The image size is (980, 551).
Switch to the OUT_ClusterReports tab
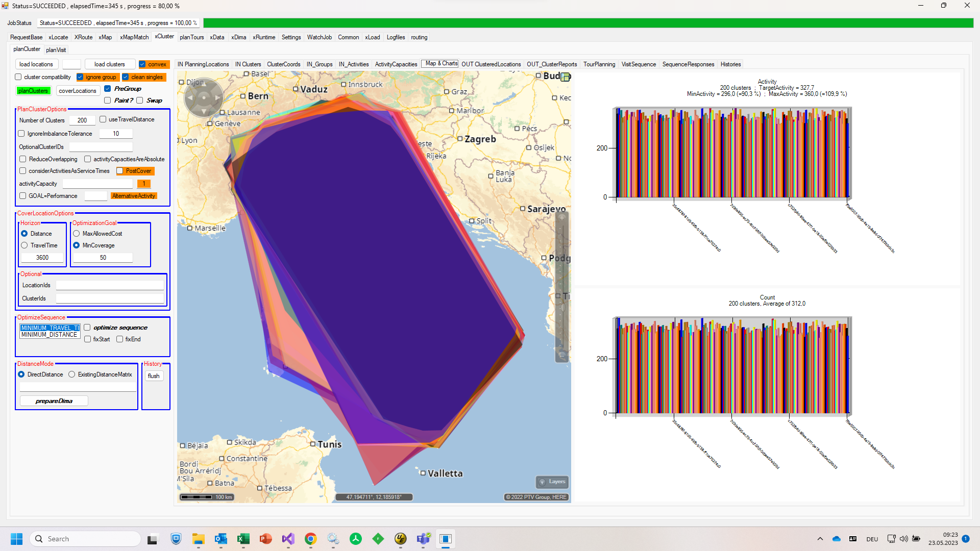tap(551, 64)
